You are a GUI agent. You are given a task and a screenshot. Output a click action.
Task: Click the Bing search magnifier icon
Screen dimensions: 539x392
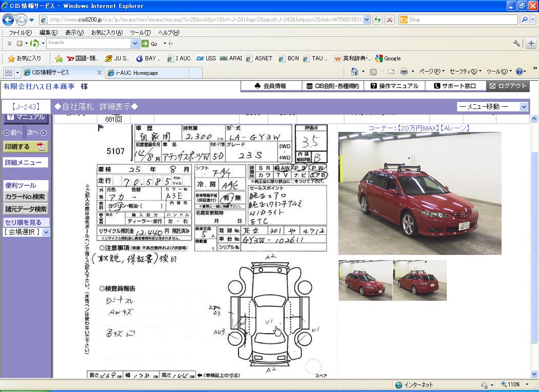click(x=525, y=20)
